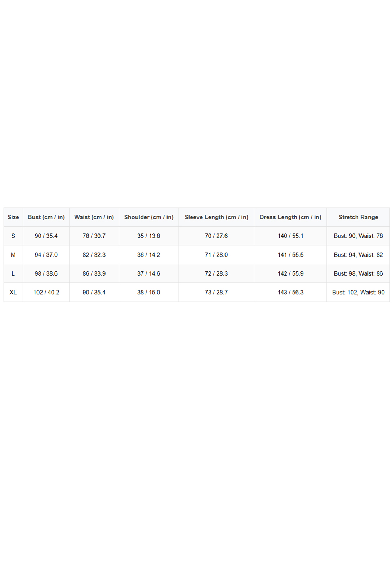Select the dress length 142 / 55.9
392x588 pixels.
(290, 273)
